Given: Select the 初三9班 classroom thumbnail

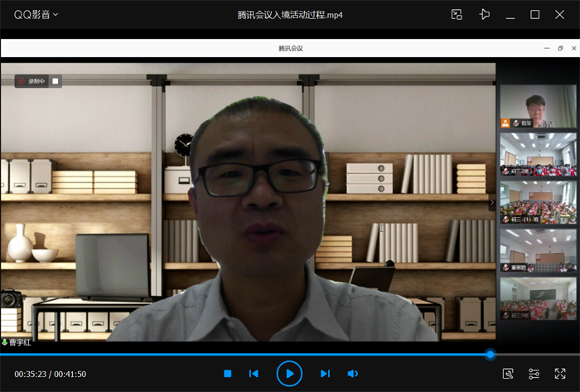Looking at the screenshot, I should [539, 298].
